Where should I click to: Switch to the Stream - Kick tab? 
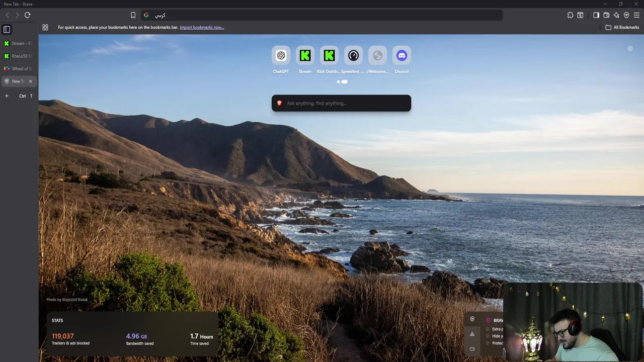pos(19,43)
